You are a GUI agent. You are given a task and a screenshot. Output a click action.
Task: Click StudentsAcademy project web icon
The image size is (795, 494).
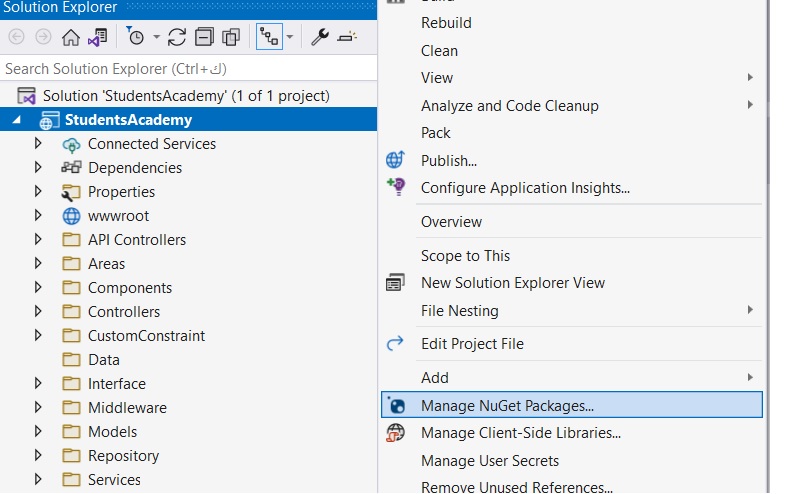49,121
